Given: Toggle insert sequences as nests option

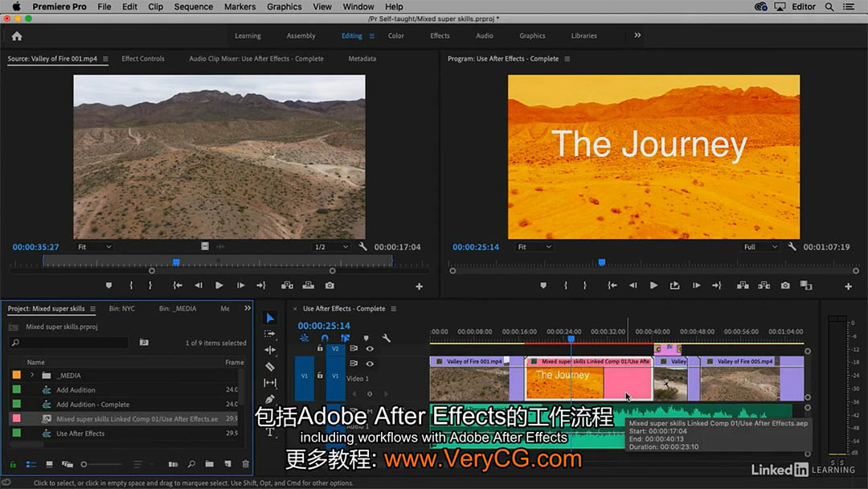Looking at the screenshot, I should [304, 338].
